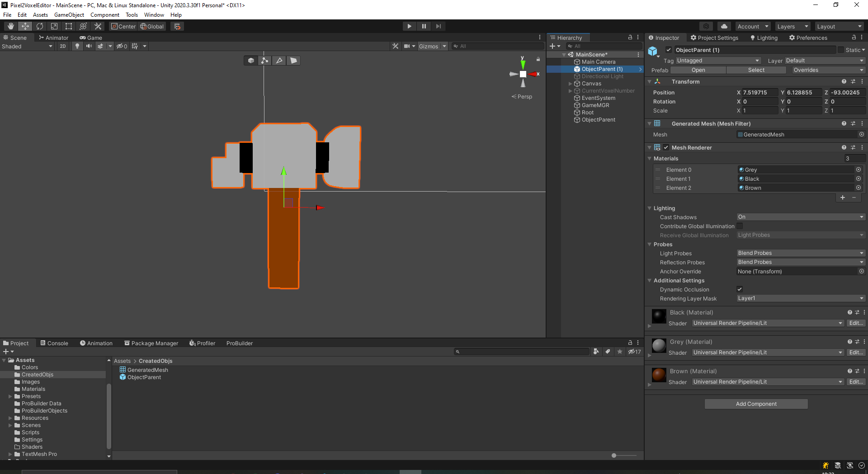Select the Rotate tool
This screenshot has height=474, width=868.
click(x=40, y=26)
